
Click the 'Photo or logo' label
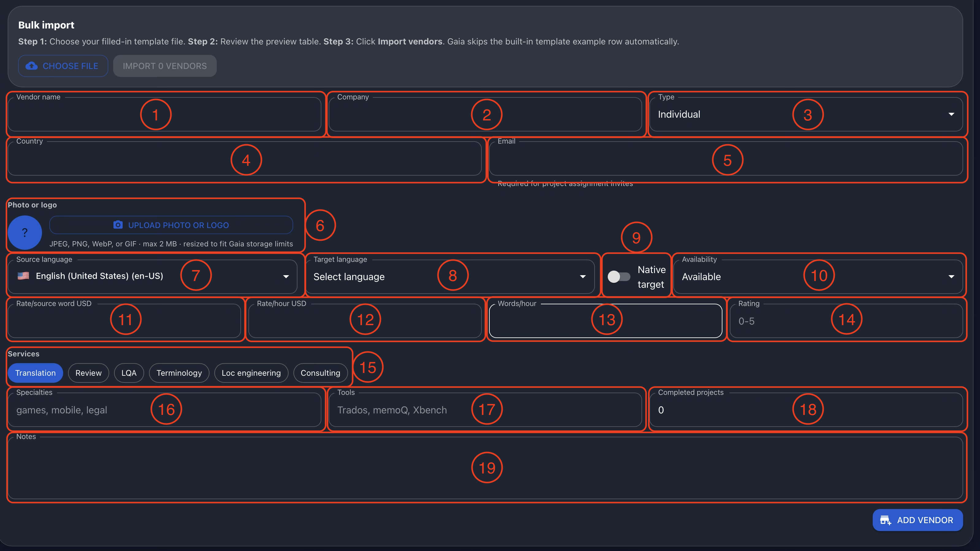tap(32, 205)
